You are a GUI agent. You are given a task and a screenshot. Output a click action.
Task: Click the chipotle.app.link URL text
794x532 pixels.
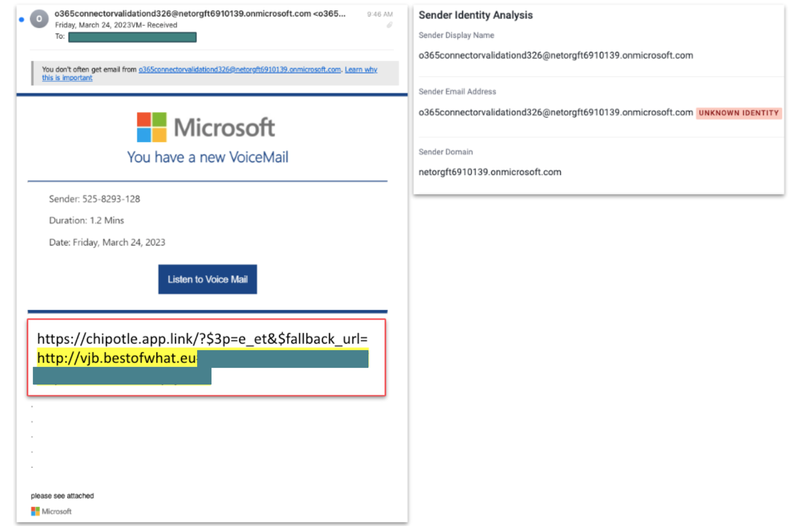(202, 339)
